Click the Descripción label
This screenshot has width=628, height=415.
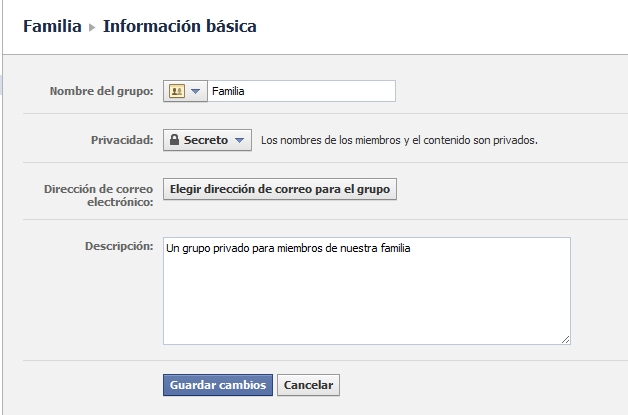[119, 246]
